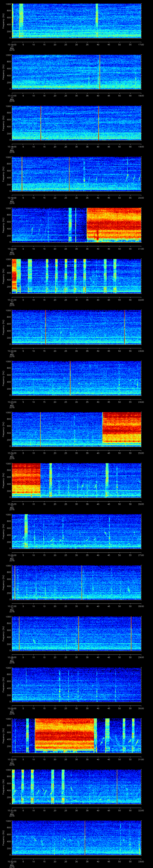Click the "10:31:00" start time label
Viewport: 153px width, 868px height.
tap(12, 810)
